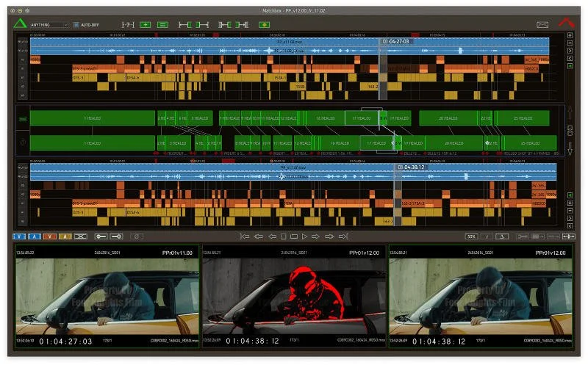Toggle the blue V video track button

pos(19,236)
